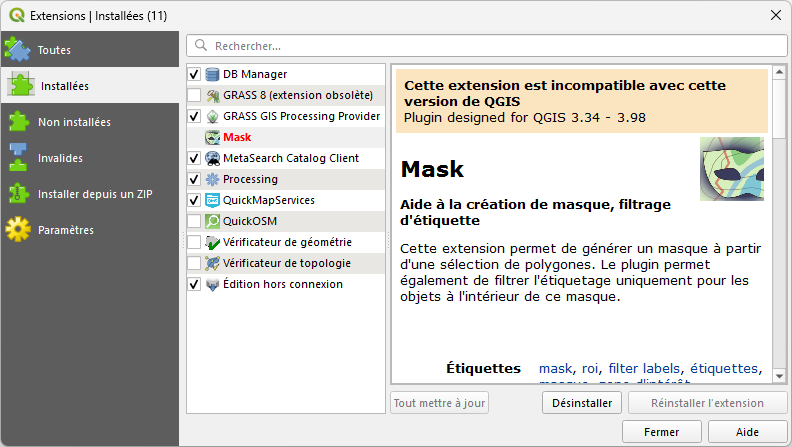Screen dimensions: 792x447
Task: Click the Désinstaller button
Action: [x=582, y=403]
